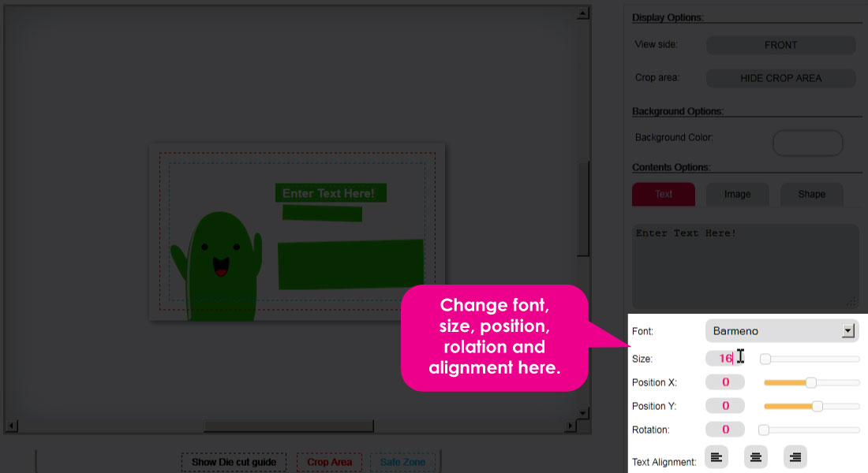868x473 pixels.
Task: Click the Rotation value input field
Action: (x=725, y=430)
